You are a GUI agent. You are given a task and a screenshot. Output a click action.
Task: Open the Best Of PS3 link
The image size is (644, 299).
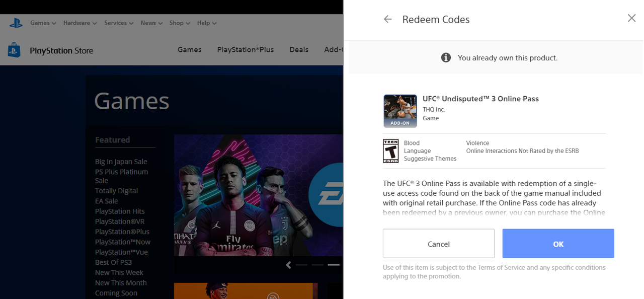(113, 262)
